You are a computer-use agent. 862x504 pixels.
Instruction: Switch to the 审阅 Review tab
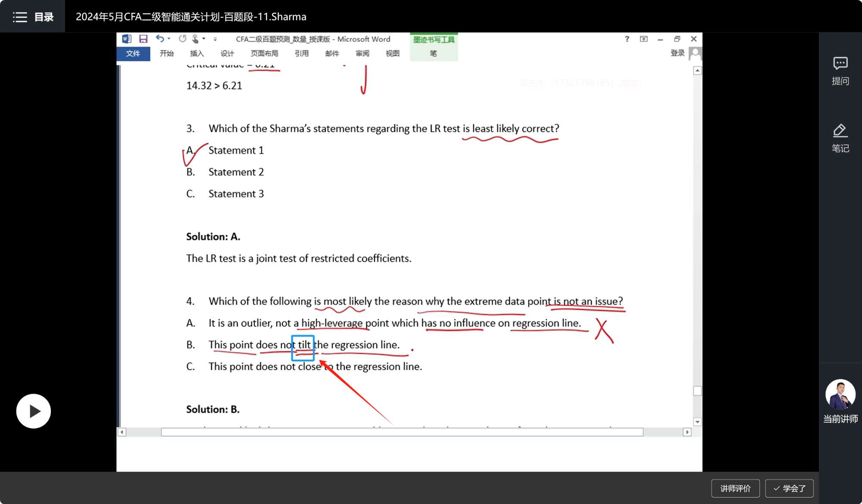pyautogui.click(x=362, y=53)
